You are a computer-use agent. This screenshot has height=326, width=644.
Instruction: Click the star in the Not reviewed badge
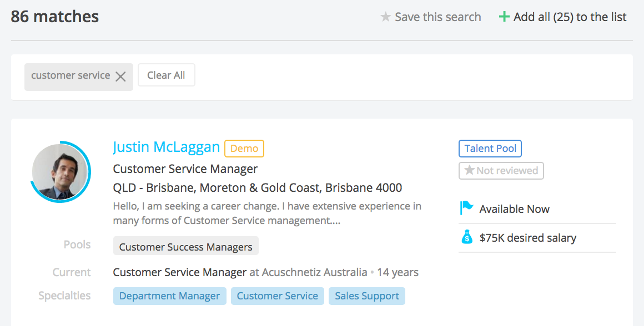click(x=469, y=170)
